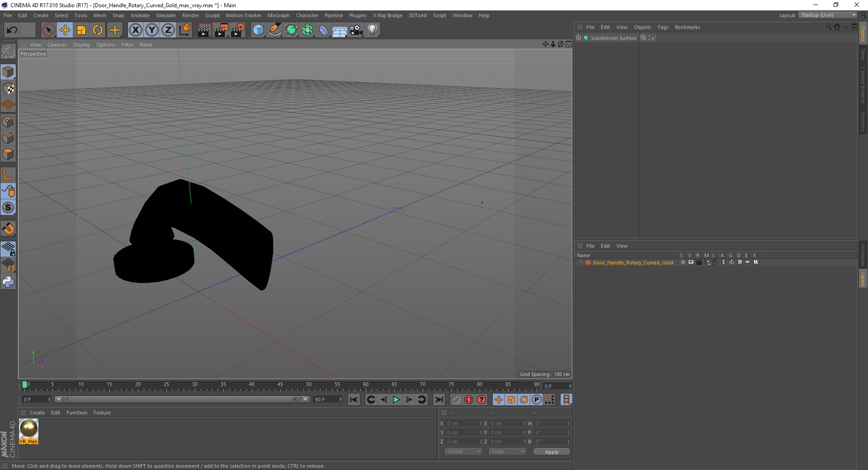Open Edit Render Settings
This screenshot has width=868, height=470.
pyautogui.click(x=238, y=30)
